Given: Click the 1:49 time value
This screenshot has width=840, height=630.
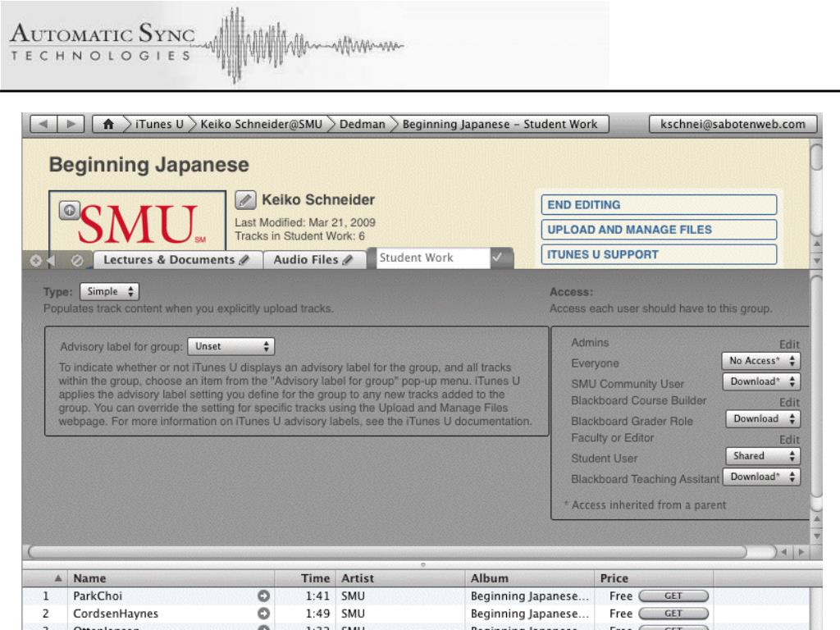Looking at the screenshot, I should pyautogui.click(x=317, y=614).
